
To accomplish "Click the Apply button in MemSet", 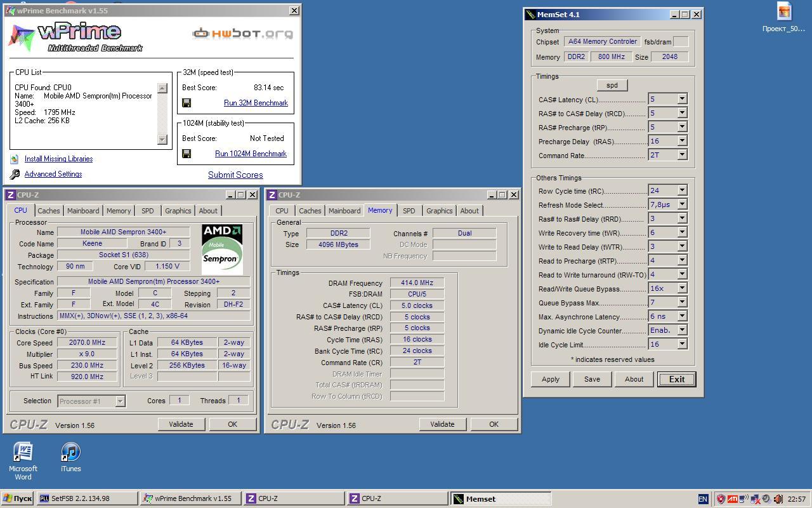I will click(551, 379).
